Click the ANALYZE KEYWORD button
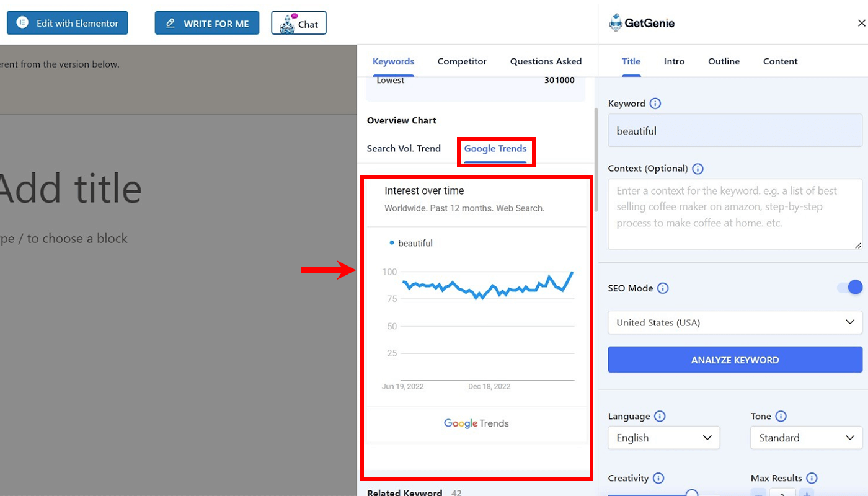Viewport: 868px width, 496px height. (735, 360)
